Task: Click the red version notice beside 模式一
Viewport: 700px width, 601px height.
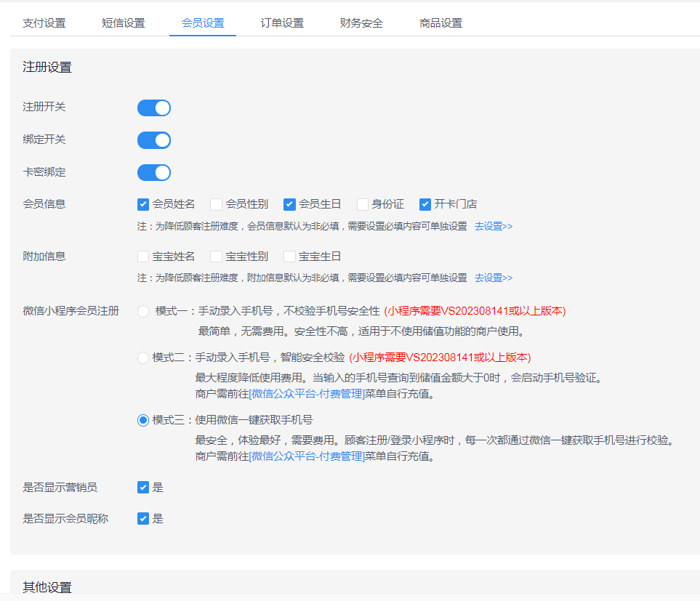Action: click(x=475, y=311)
